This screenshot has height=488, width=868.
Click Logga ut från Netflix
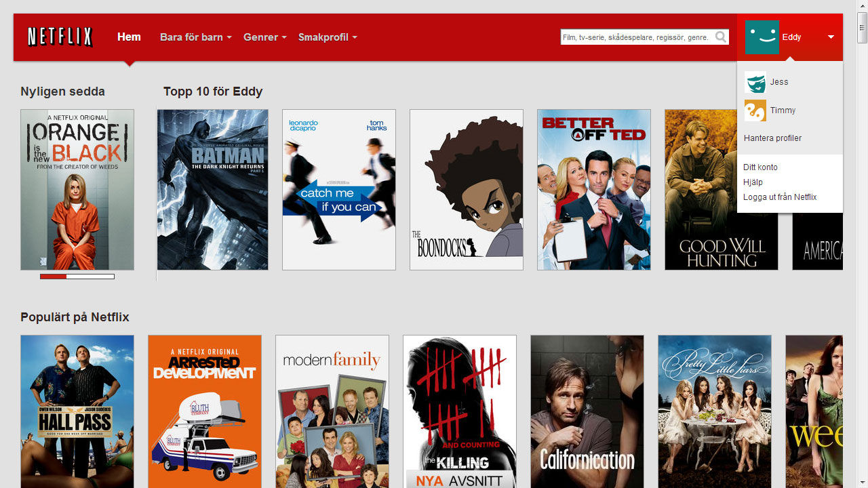pyautogui.click(x=780, y=197)
